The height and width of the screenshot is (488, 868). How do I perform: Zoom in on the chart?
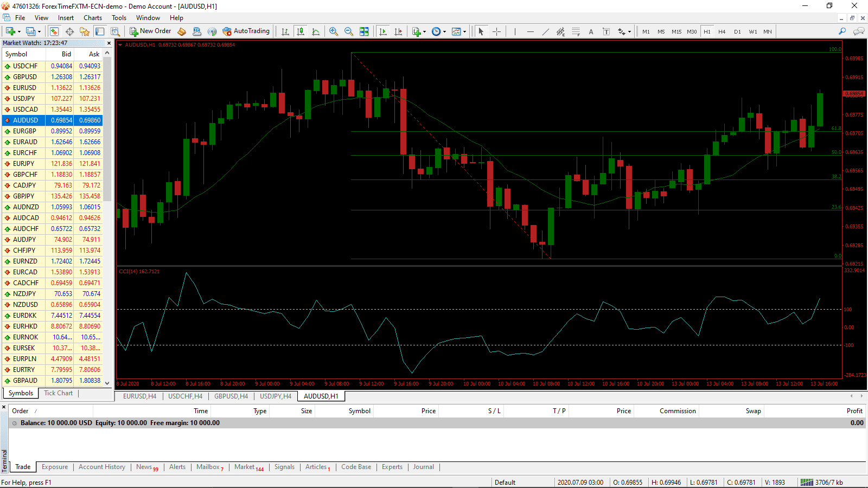tap(334, 31)
